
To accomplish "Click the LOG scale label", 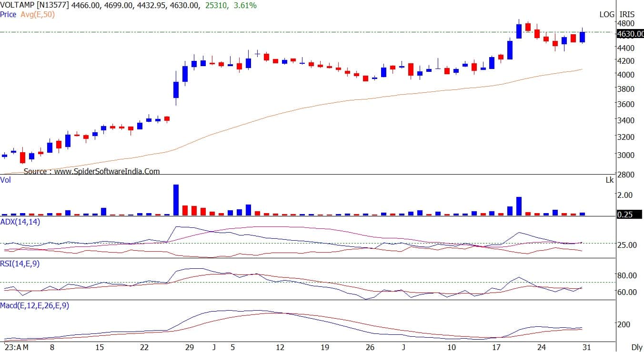I will click(x=606, y=15).
